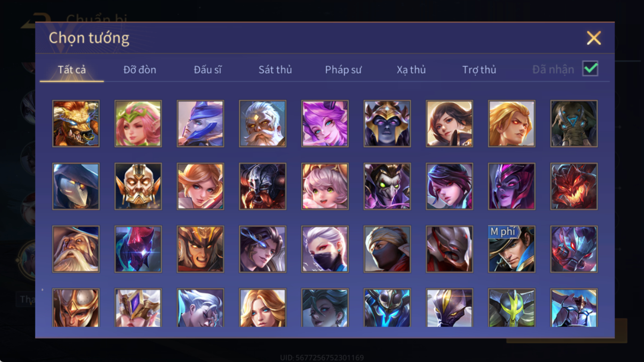Viewport: 644px width, 362px height.
Task: Pick the elephant-masked hero portrait
Action: click(x=574, y=124)
